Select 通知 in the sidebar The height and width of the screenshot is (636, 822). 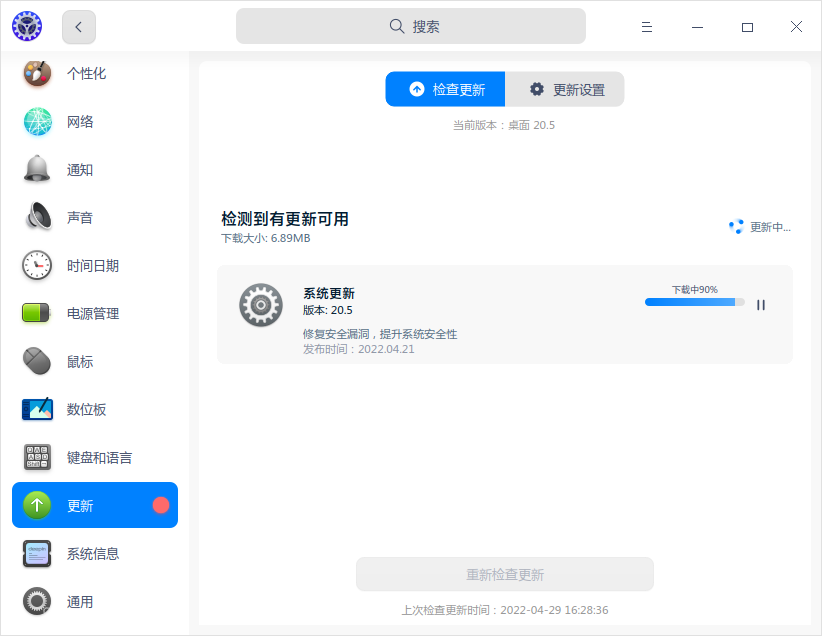click(95, 169)
